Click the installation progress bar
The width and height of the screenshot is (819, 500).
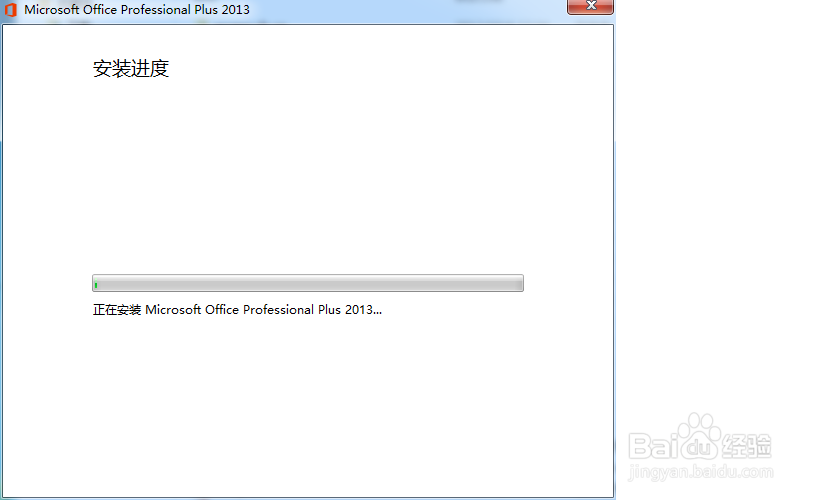coord(308,283)
